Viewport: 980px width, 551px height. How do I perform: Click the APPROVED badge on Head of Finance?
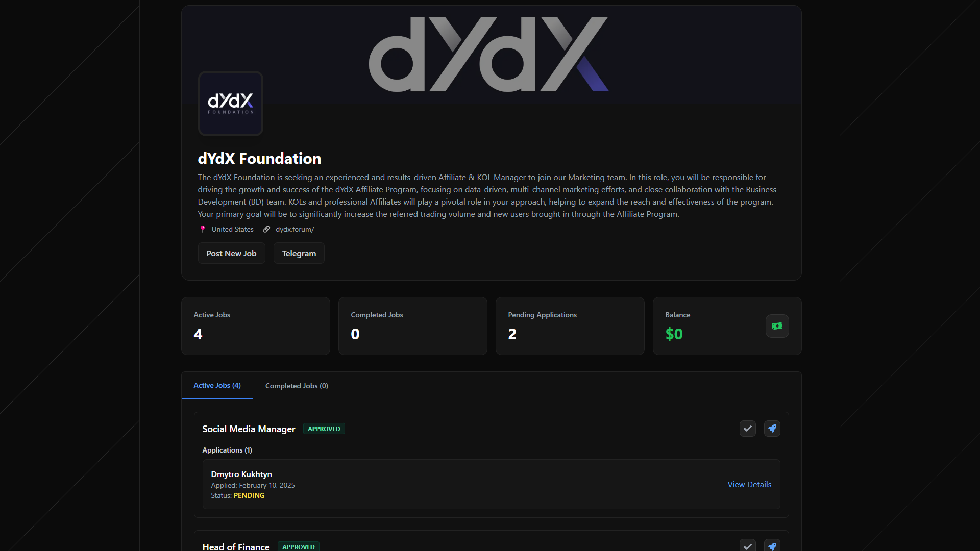(x=299, y=546)
